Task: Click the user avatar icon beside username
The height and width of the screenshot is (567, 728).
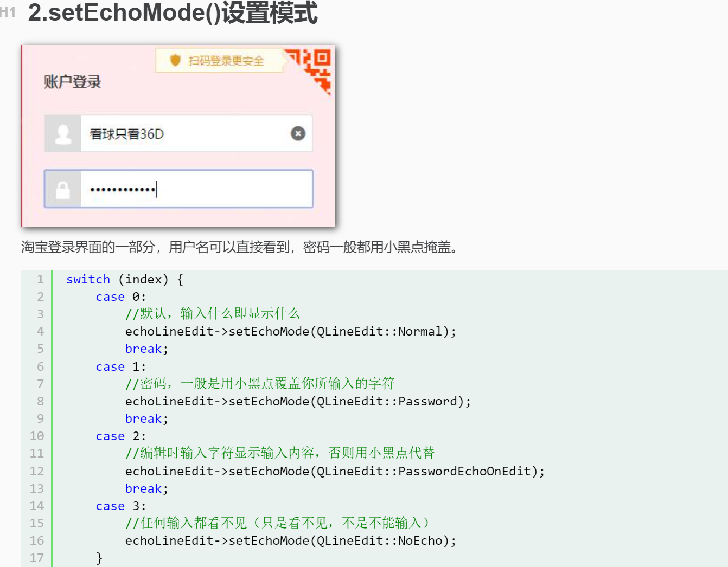Action: (x=63, y=133)
